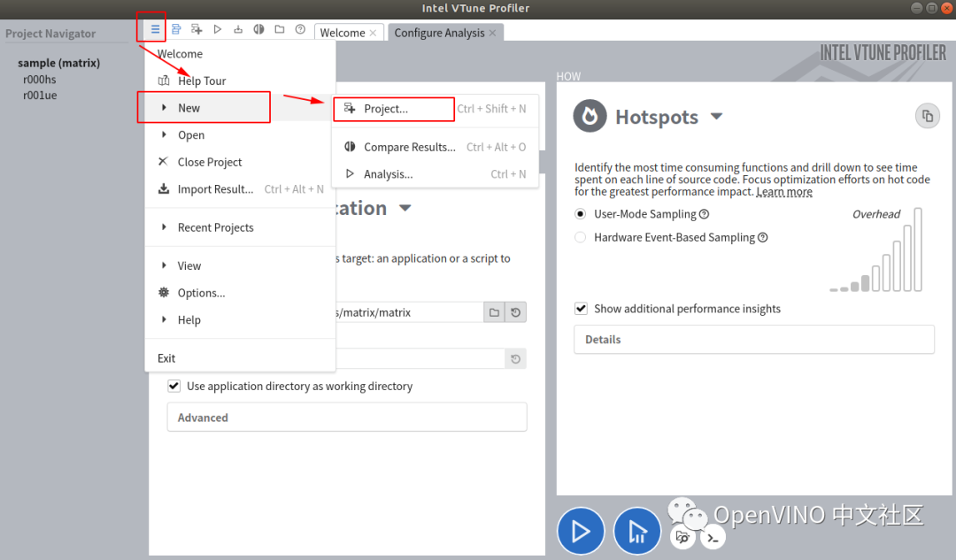Click the copy command line icon
This screenshot has width=956, height=560.
point(928,116)
